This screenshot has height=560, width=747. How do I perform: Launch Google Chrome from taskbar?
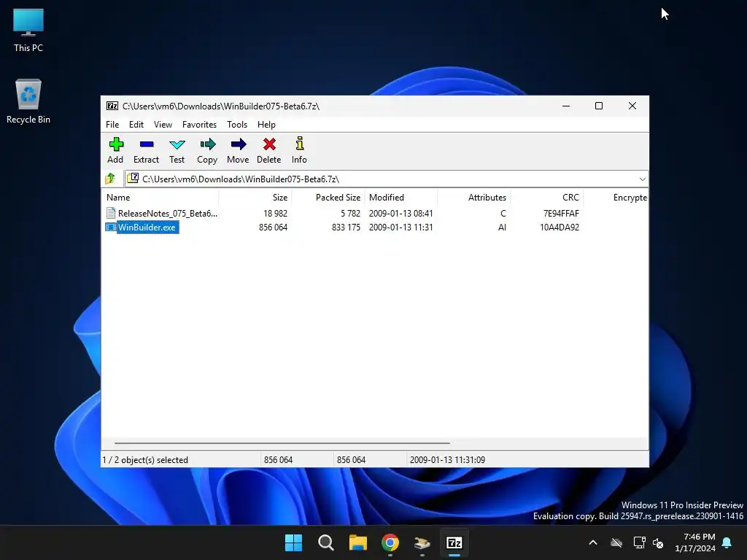tap(390, 542)
